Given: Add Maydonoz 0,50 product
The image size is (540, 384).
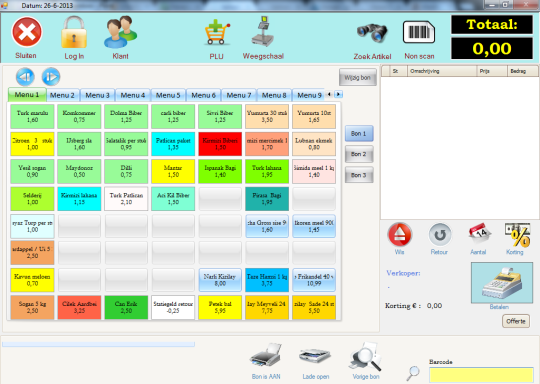Looking at the screenshot, I should point(79,171).
